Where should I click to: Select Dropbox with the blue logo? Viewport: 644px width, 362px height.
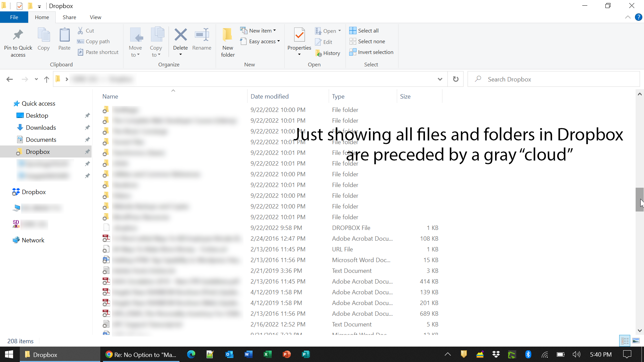point(29,192)
